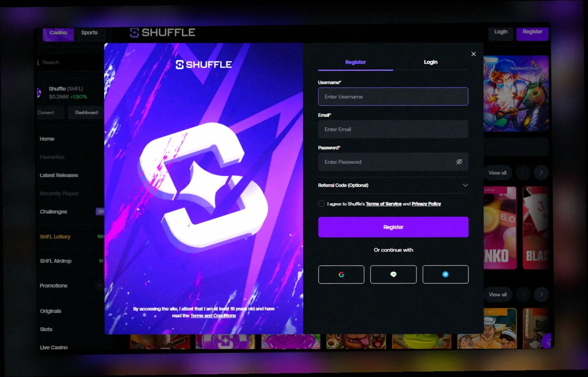
Task: Open the Pragmatic Play promo banner
Action: pyautogui.click(x=516, y=94)
